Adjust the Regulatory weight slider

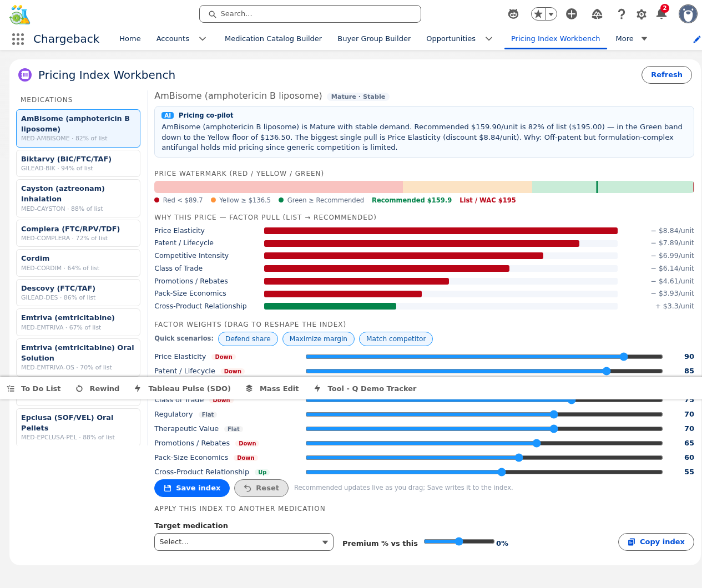(484, 414)
